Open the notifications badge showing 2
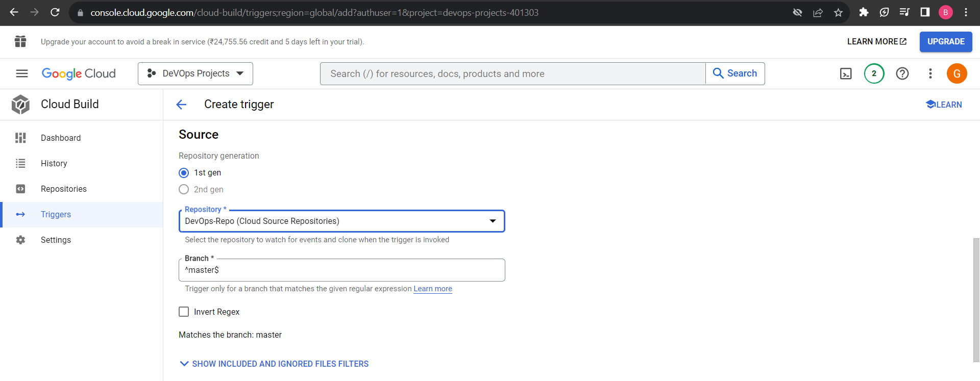 click(x=874, y=74)
